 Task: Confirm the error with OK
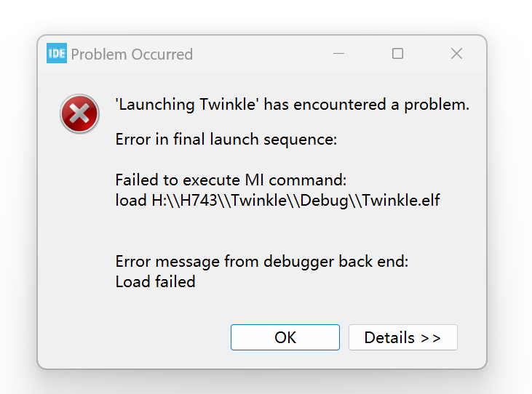point(285,337)
